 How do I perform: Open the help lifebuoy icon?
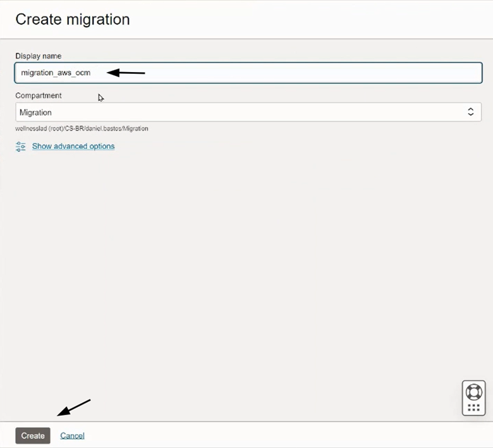click(x=474, y=392)
